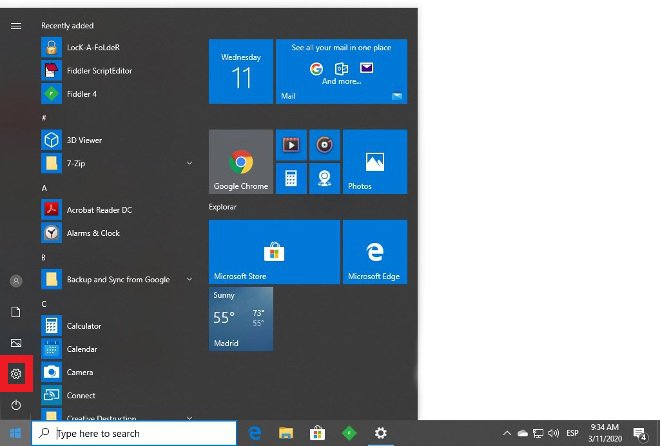Open the Settings gear in Start sidebar
This screenshot has height=446, width=660.
tap(16, 374)
